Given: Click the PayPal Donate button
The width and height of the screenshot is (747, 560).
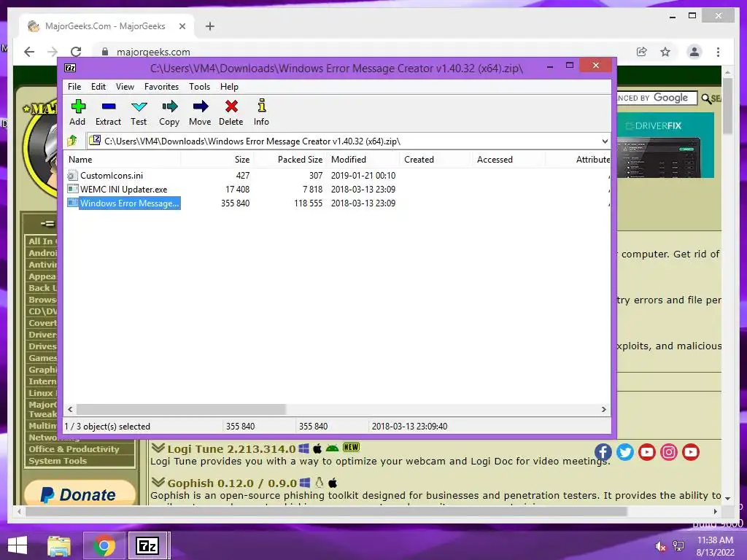Looking at the screenshot, I should click(x=80, y=494).
